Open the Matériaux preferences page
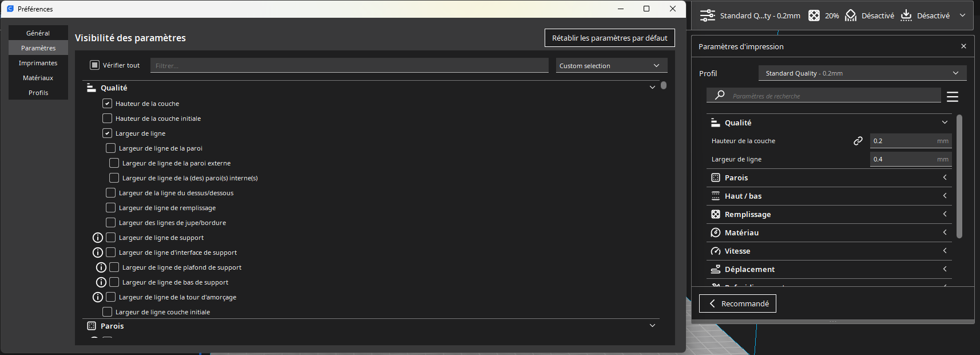 (38, 77)
